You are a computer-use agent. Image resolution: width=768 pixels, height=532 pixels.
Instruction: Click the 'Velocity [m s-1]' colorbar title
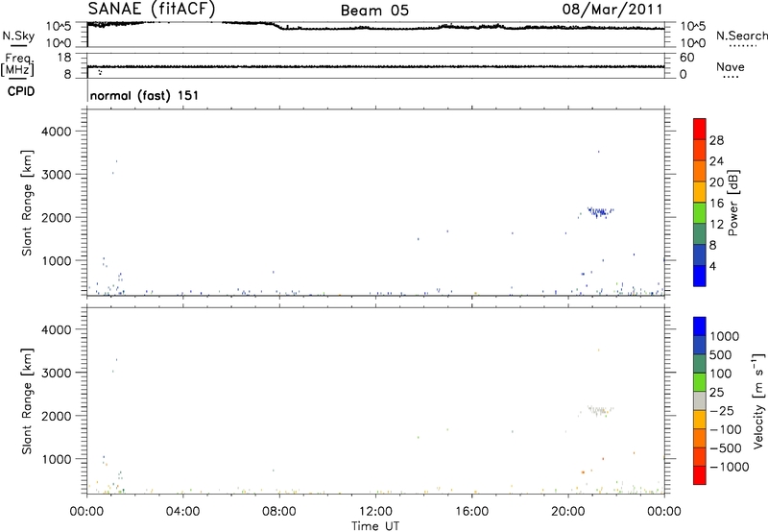pos(758,400)
